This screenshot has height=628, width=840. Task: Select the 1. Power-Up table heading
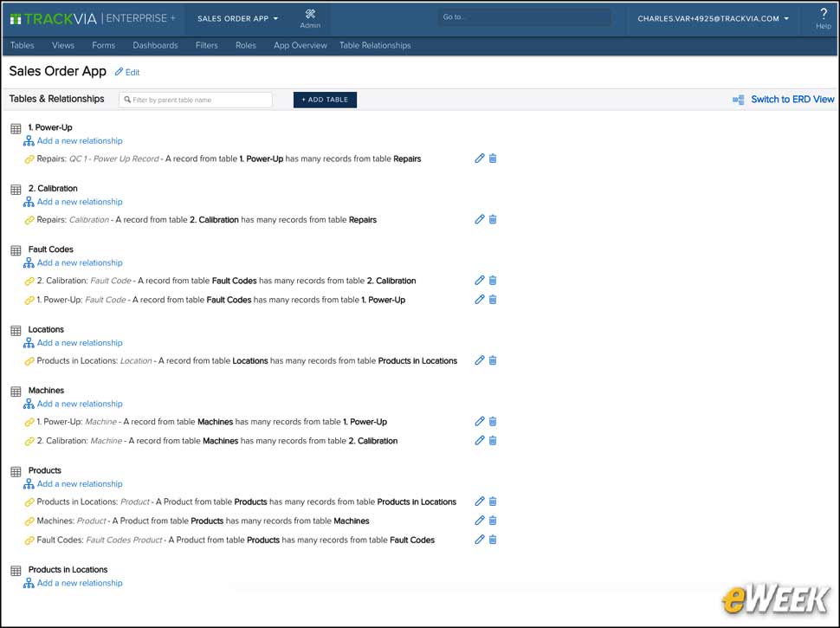pyautogui.click(x=50, y=127)
